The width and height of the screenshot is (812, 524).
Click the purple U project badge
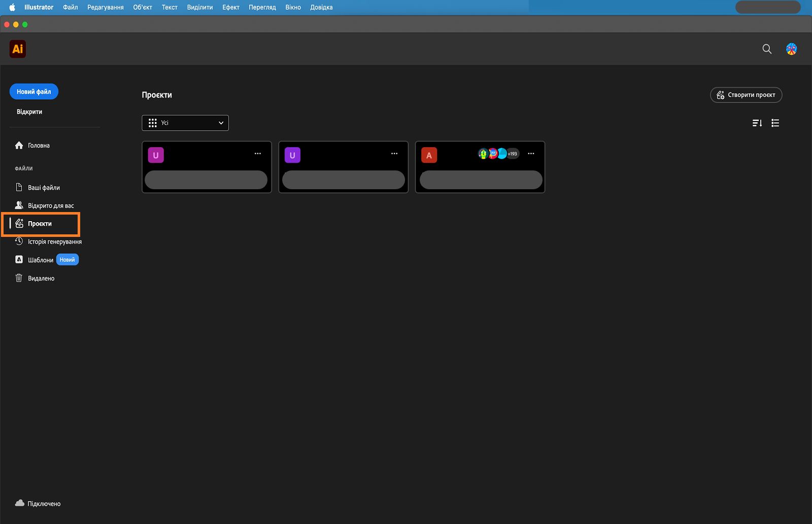[292, 155]
